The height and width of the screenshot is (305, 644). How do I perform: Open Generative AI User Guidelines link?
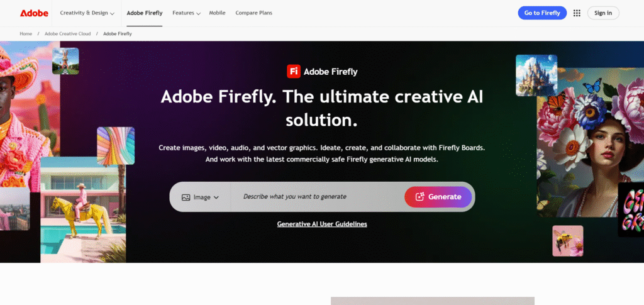322,224
